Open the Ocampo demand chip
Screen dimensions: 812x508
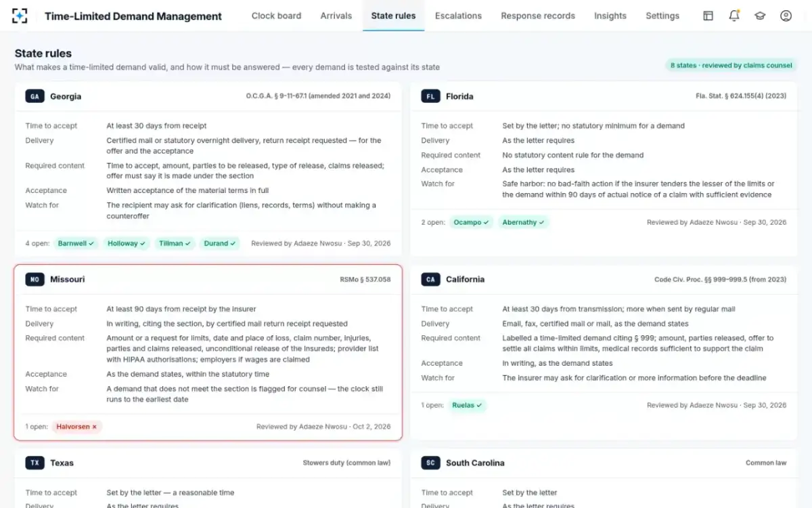pyautogui.click(x=472, y=222)
